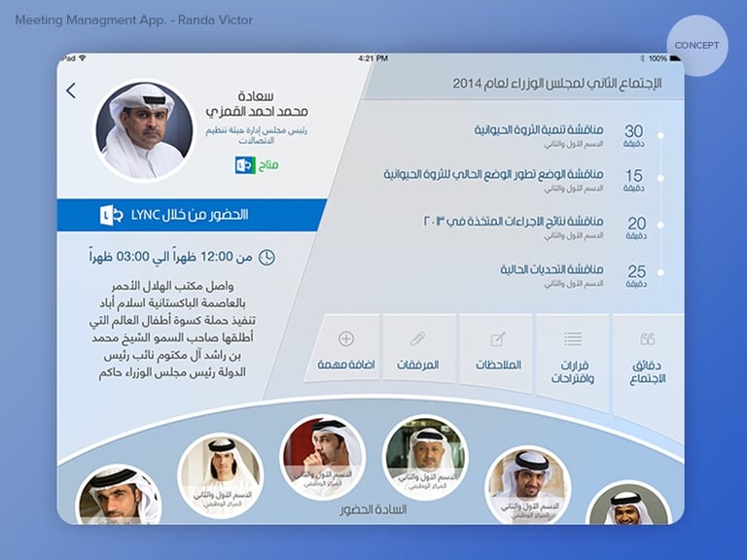747x560 pixels.
Task: Click the meeting title الإجتماع الثاني لمجلس الوزراء
Action: tap(557, 84)
